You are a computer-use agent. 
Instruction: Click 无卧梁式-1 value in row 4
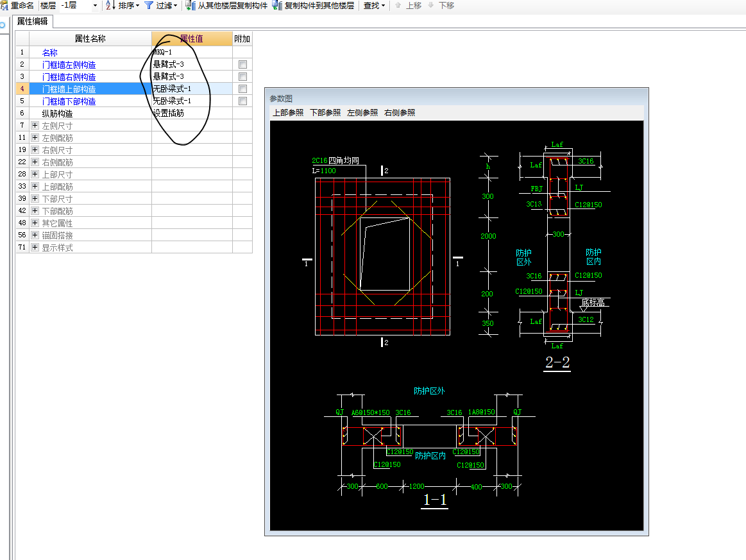[192, 89]
